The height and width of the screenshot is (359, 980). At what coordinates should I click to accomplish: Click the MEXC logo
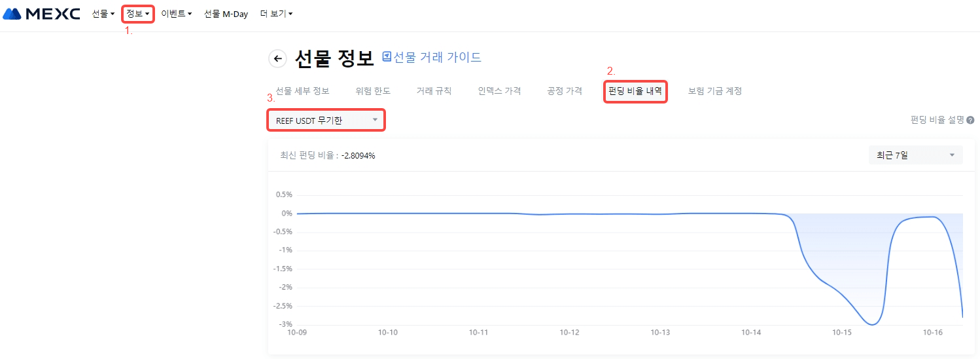(x=41, y=14)
